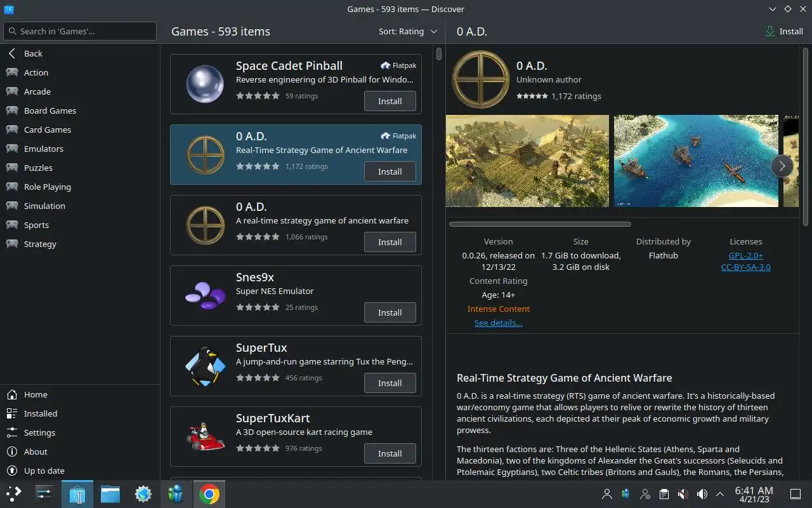Expand hidden system tray icons
812x508 pixels.
720,494
